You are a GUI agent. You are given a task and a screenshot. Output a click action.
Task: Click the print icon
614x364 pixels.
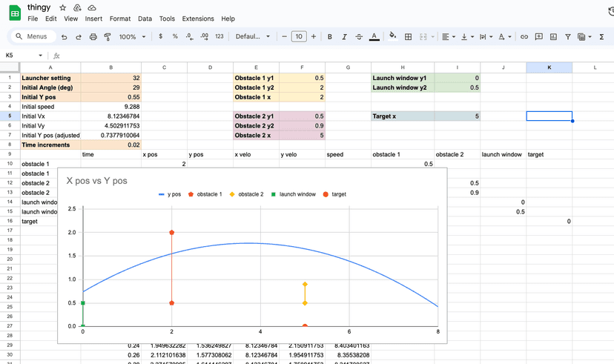[93, 36]
